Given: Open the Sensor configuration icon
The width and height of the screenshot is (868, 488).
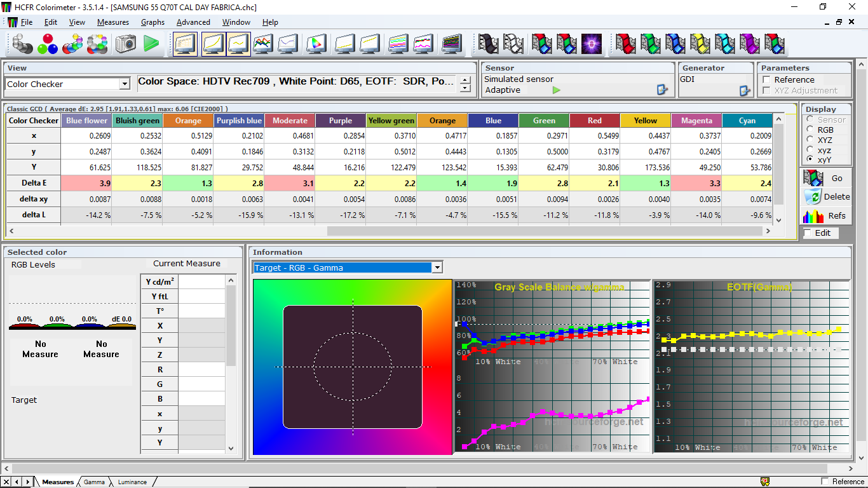Looking at the screenshot, I should [662, 90].
